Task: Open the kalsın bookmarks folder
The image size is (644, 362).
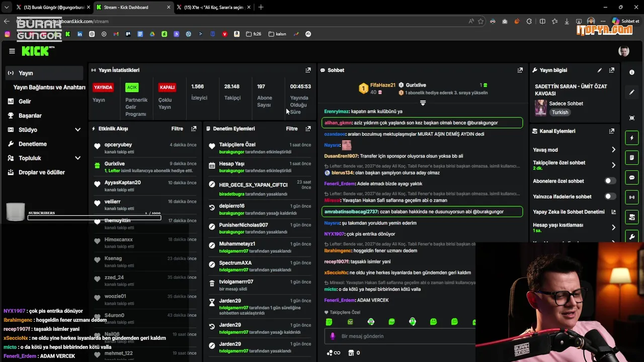Action: [278, 34]
